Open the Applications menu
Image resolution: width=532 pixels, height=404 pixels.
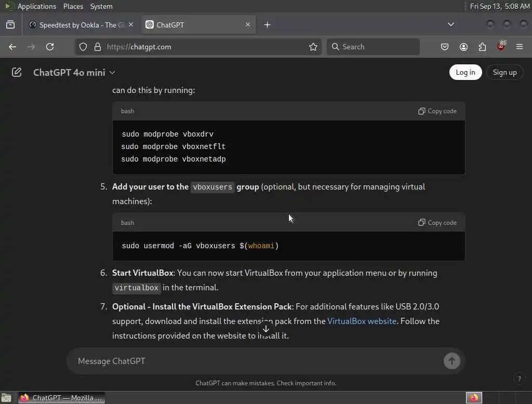pyautogui.click(x=37, y=6)
